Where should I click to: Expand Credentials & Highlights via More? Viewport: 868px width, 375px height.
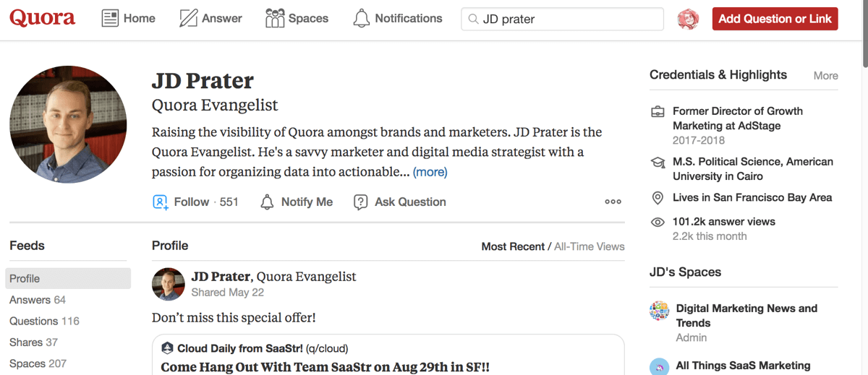click(825, 75)
